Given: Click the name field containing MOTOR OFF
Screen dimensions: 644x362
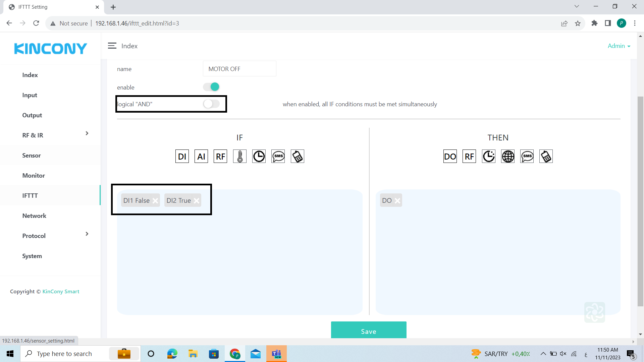Looking at the screenshot, I should (239, 69).
